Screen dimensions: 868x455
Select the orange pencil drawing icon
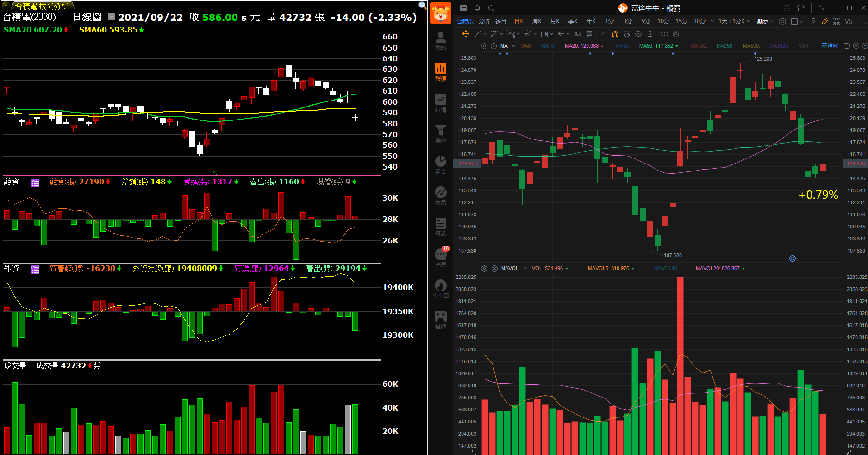coord(825,21)
